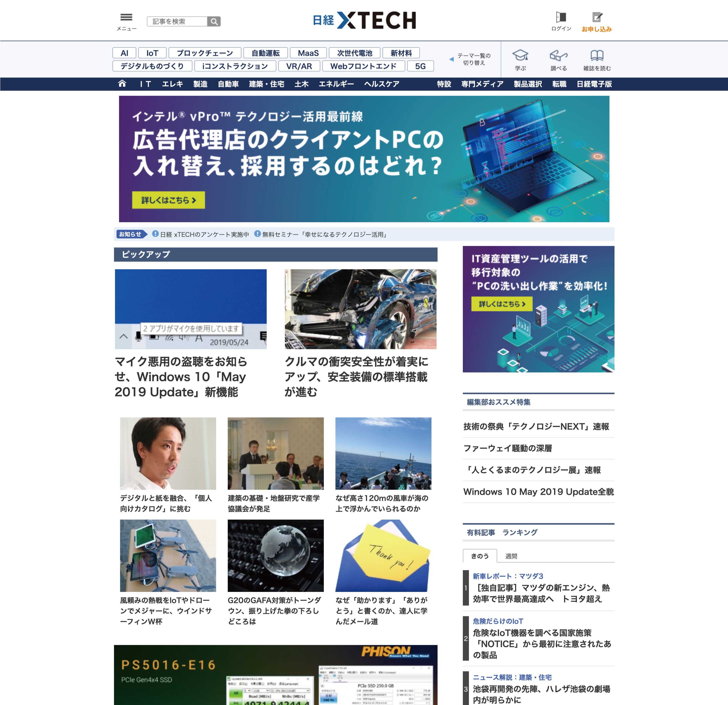
Task: Select the AI theme tag
Action: pos(124,53)
